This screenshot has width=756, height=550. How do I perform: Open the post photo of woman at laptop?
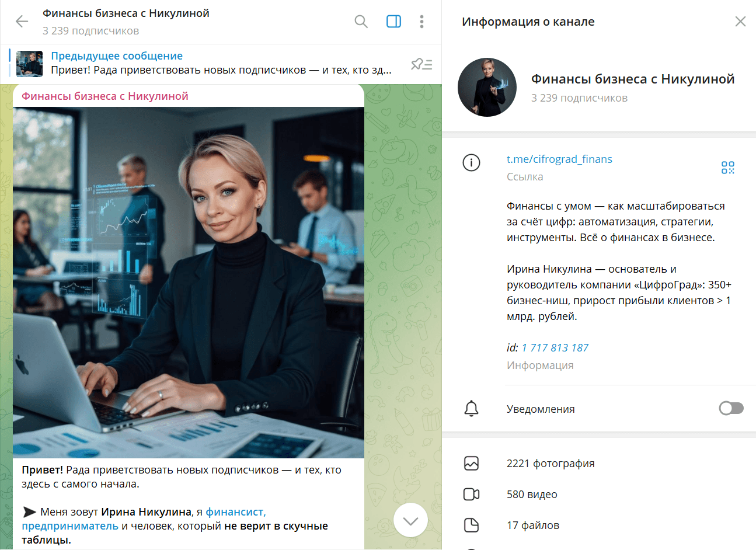pos(189,282)
